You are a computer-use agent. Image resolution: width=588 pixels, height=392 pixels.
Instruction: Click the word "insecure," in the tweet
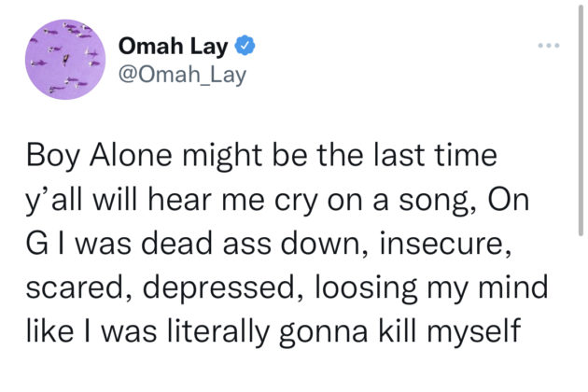pyautogui.click(x=445, y=244)
